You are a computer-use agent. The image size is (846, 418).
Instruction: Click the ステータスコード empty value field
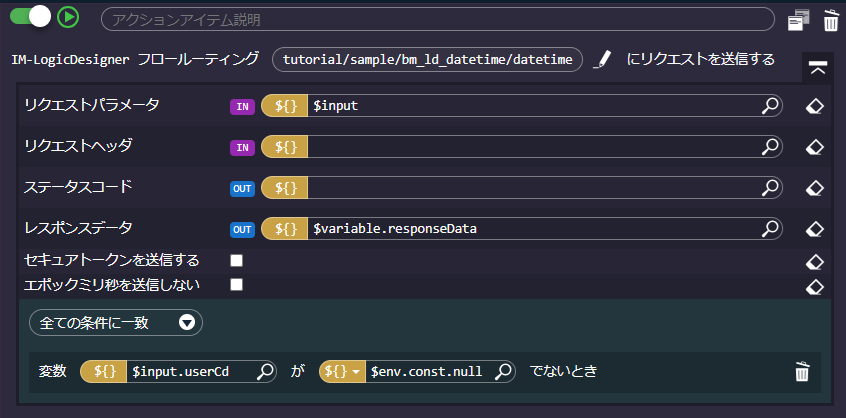click(533, 188)
